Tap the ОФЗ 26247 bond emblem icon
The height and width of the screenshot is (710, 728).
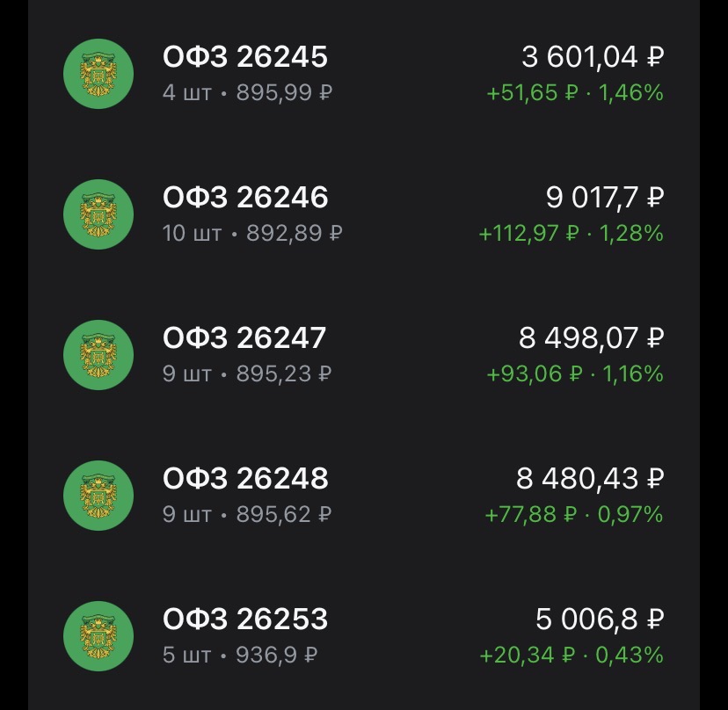pos(98,355)
